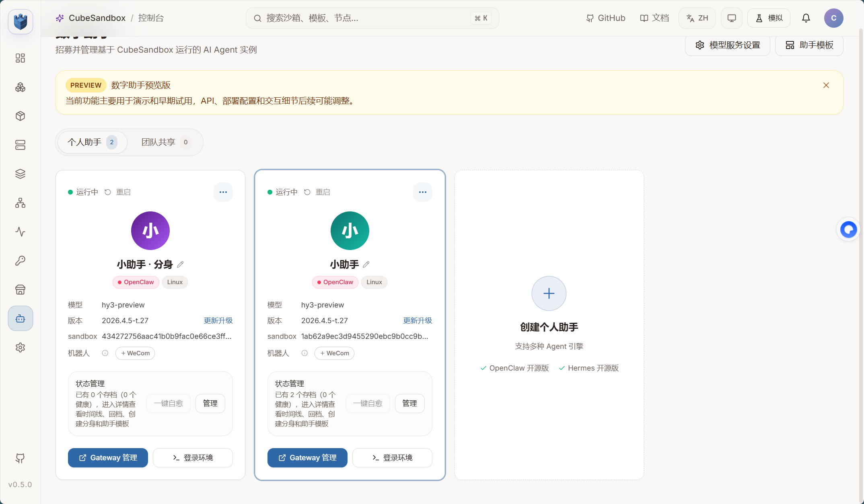This screenshot has height=504, width=864.
Task: Click the v0.5.0 version label
Action: [x=20, y=485]
